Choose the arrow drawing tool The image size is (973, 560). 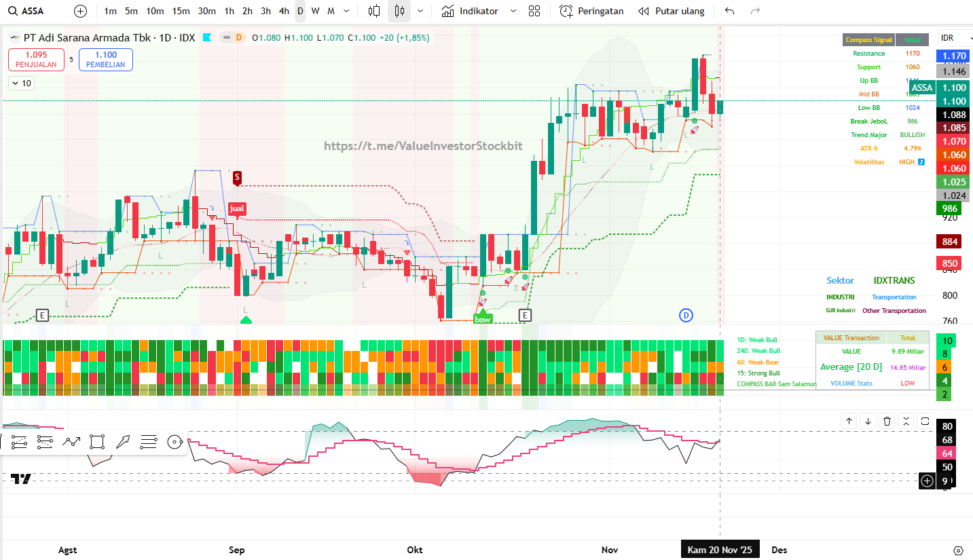[123, 443]
